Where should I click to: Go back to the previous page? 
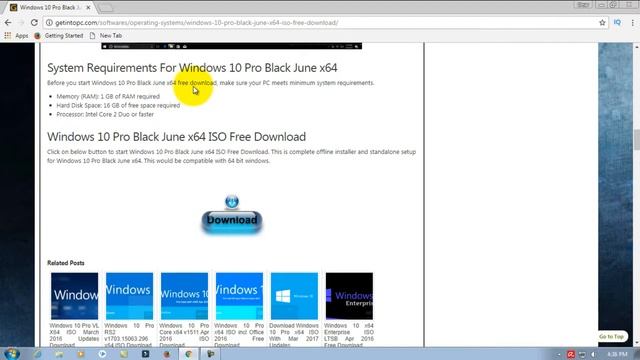tap(8, 23)
